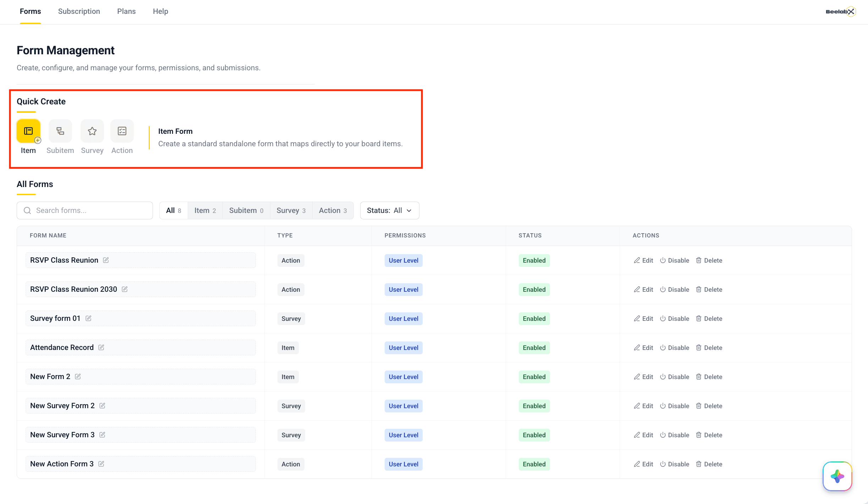Open the Forms tab
The width and height of the screenshot is (868, 504).
tap(31, 11)
